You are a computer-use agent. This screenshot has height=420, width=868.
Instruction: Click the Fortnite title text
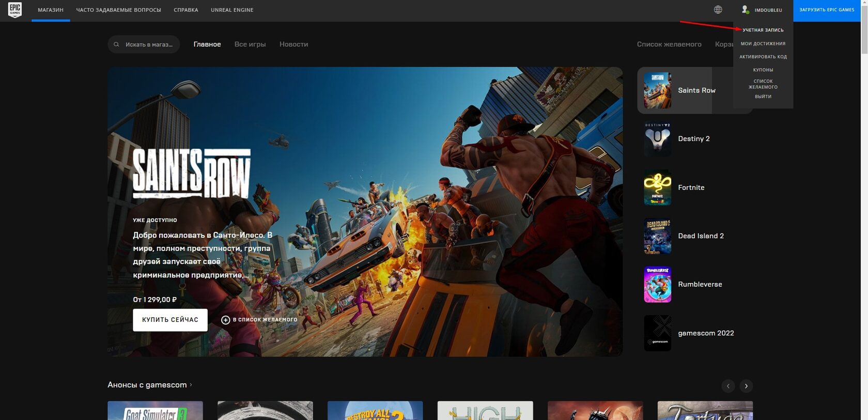point(691,188)
